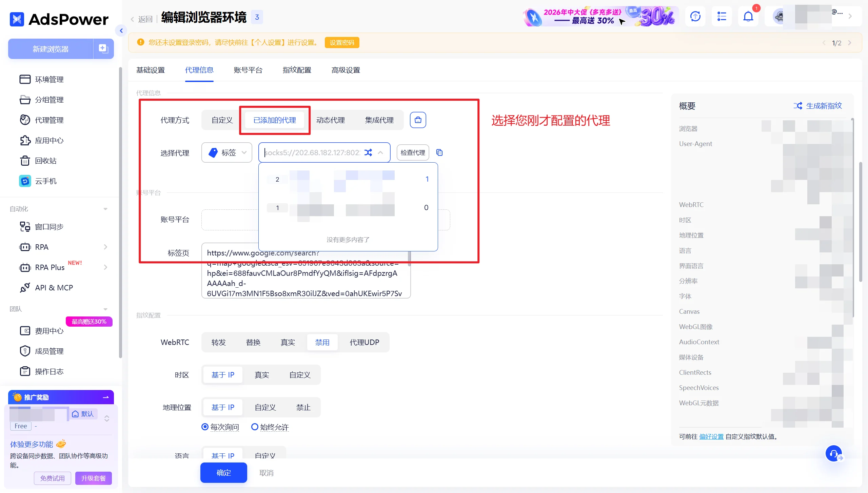This screenshot has height=493, width=868.
Task: Click the 升级套餐 button
Action: click(94, 478)
